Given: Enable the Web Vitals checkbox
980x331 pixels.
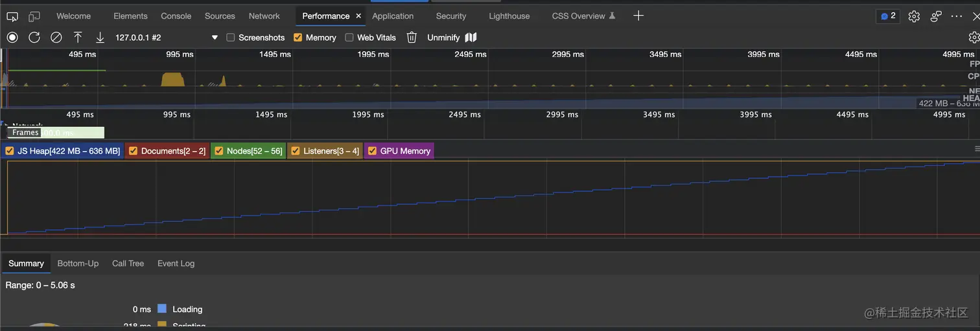Looking at the screenshot, I should [x=349, y=38].
